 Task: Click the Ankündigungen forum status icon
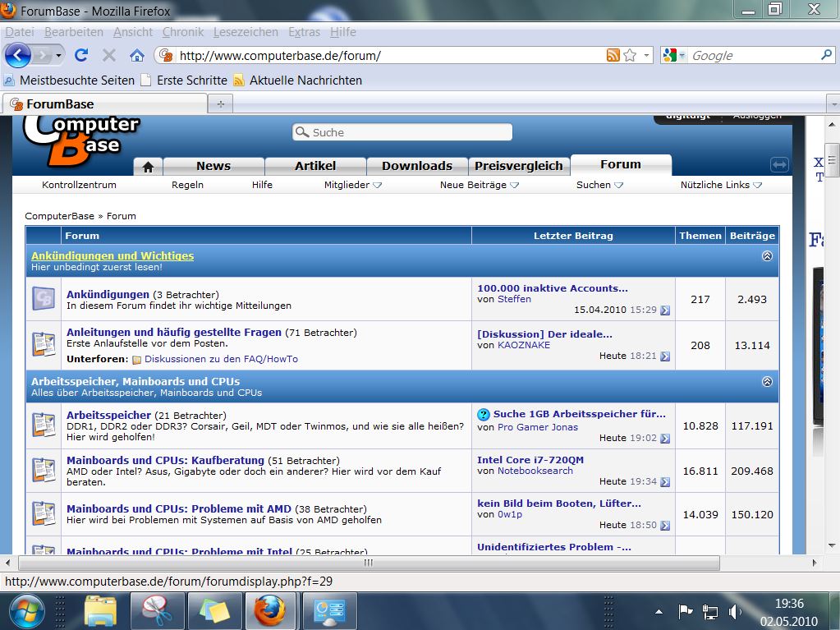[x=44, y=298]
